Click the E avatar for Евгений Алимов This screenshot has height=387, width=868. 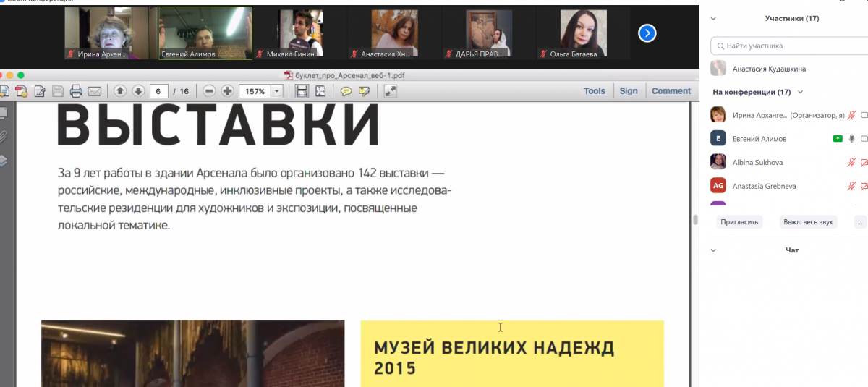[x=718, y=138]
